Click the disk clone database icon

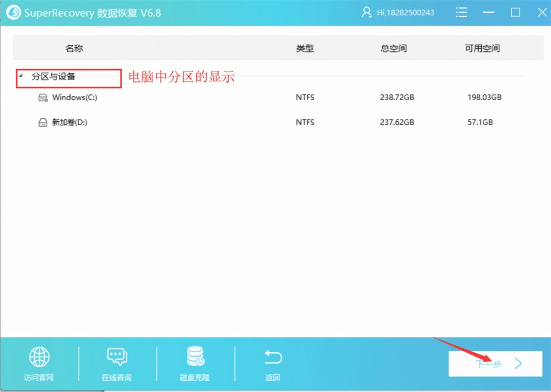point(195,357)
